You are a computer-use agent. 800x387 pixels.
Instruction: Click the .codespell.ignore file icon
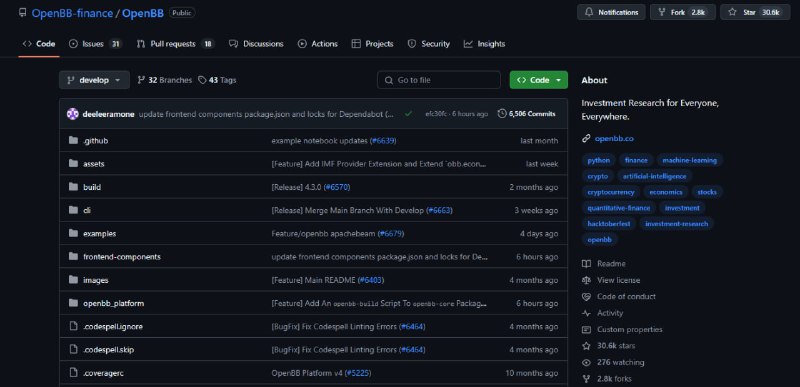73,326
